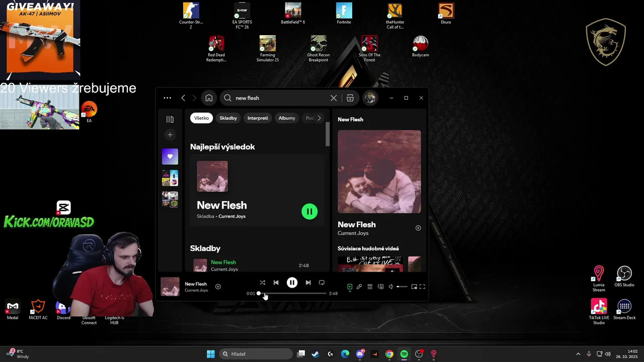Click the search field containing 'new flesh'
This screenshot has height=362, width=644.
point(279,98)
